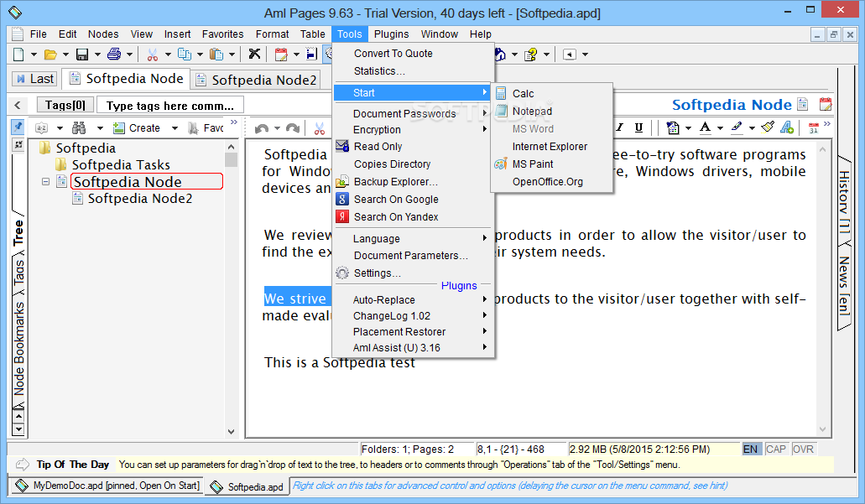The image size is (865, 504).
Task: Click the Cut scissors icon in main toolbar
Action: coord(152,54)
